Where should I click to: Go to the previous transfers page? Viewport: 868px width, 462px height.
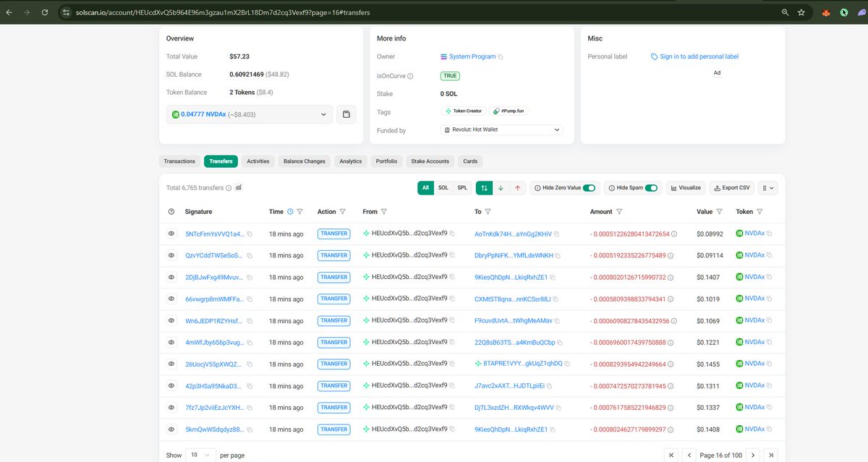[x=689, y=455]
